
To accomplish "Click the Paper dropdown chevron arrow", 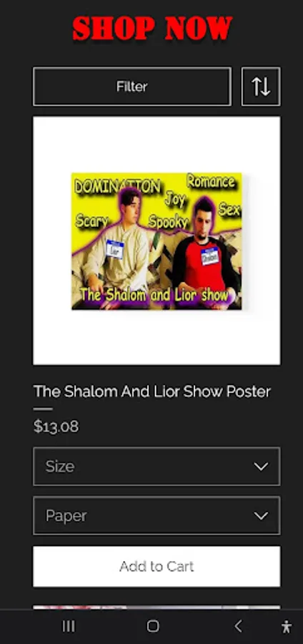I will 261,516.
